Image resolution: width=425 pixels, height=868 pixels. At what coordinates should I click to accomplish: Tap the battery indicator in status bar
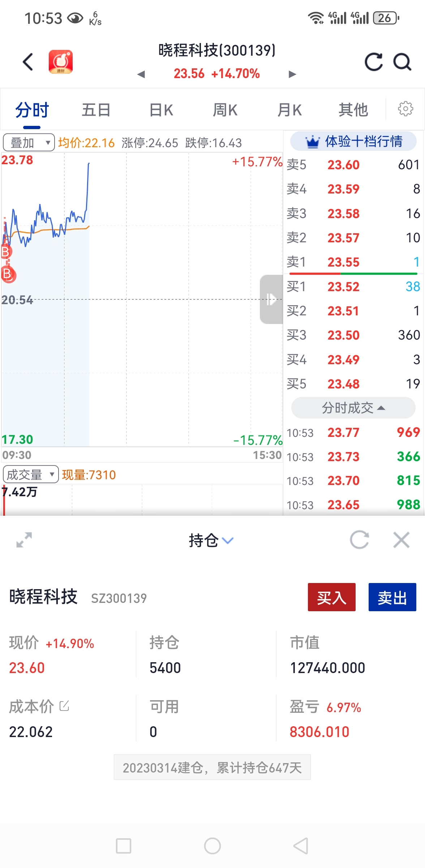(386, 18)
